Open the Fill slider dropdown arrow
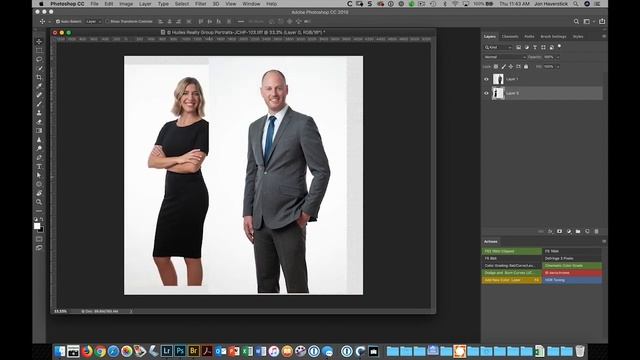 [558, 67]
